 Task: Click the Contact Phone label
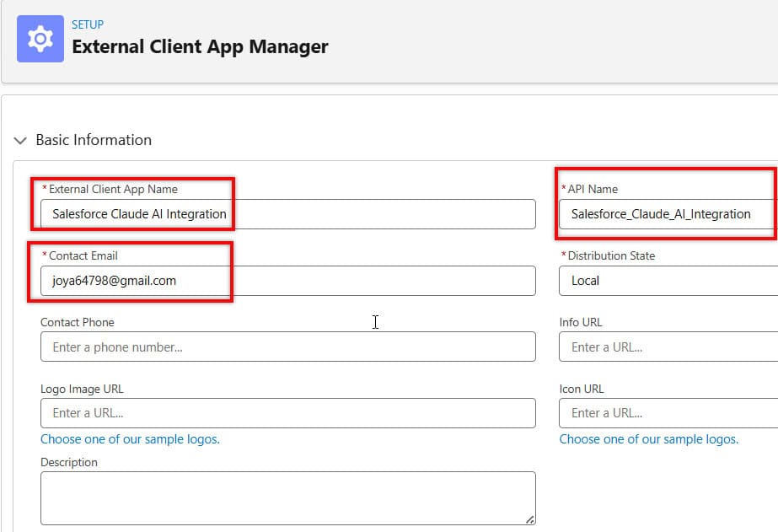[x=78, y=322]
